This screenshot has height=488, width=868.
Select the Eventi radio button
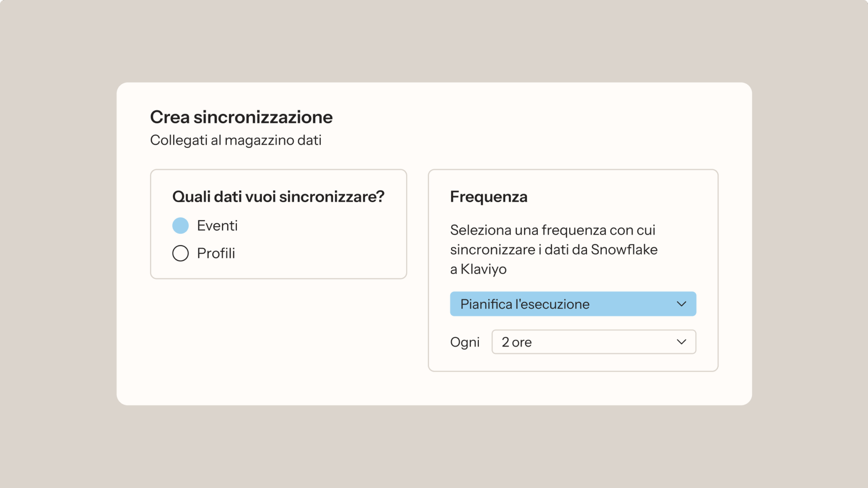click(181, 226)
